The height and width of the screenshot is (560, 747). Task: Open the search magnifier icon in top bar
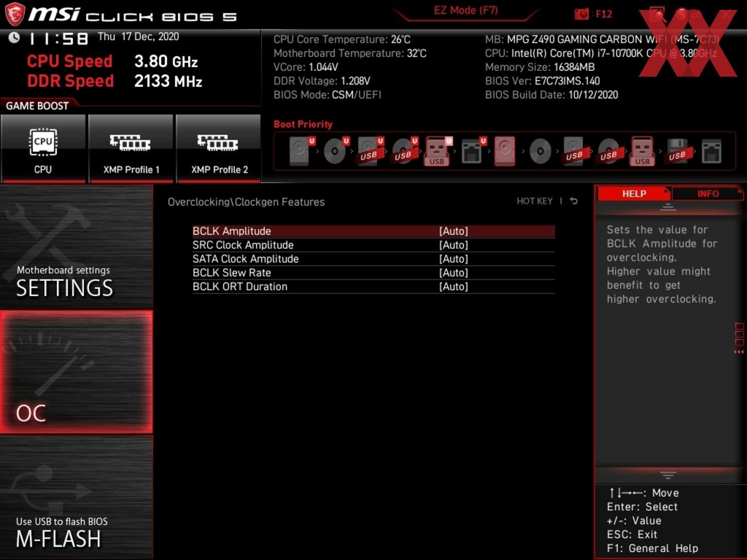coord(657,14)
